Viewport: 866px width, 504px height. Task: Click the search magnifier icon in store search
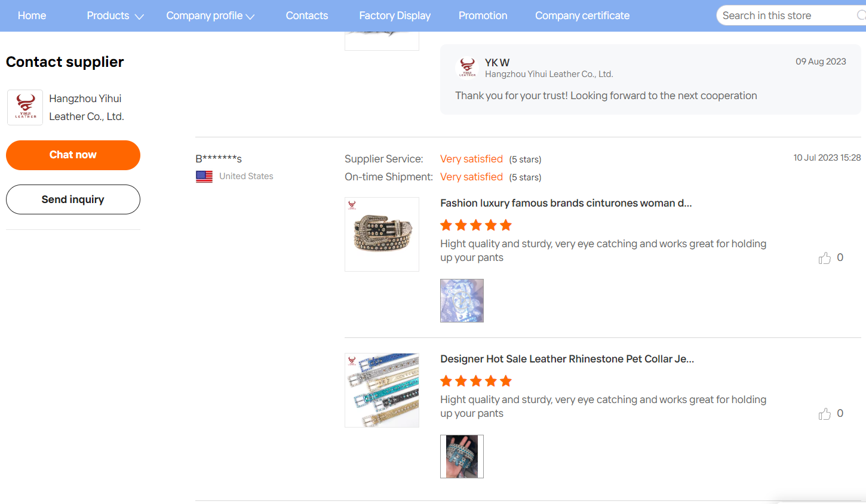(861, 16)
